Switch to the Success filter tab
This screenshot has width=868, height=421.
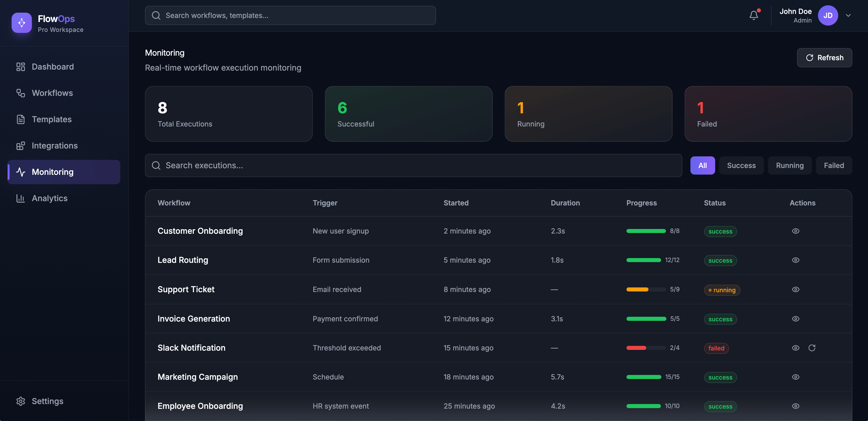pyautogui.click(x=741, y=165)
